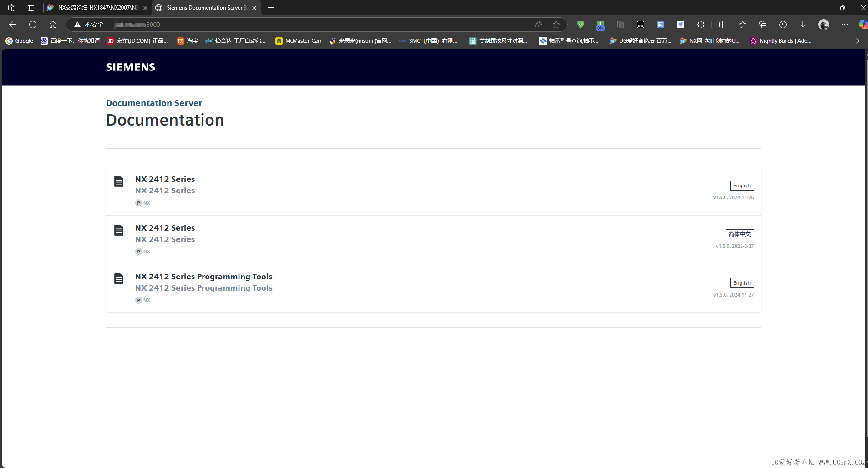Open the browser home page icon
This screenshot has width=868, height=468.
53,25
